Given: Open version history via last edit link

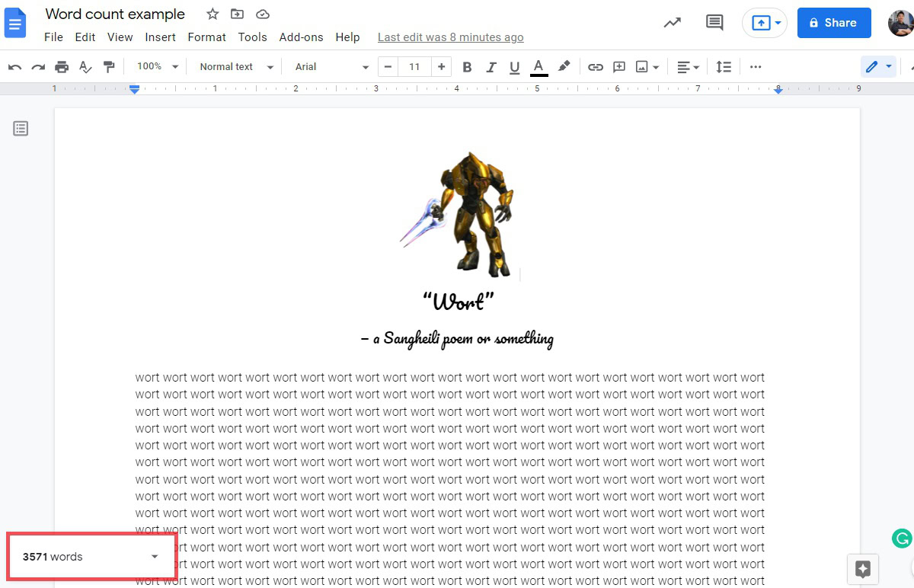Looking at the screenshot, I should 450,37.
